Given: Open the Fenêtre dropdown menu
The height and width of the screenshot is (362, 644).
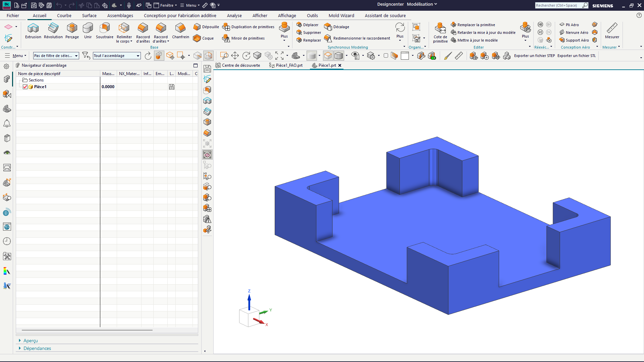Looking at the screenshot, I should 165,5.
